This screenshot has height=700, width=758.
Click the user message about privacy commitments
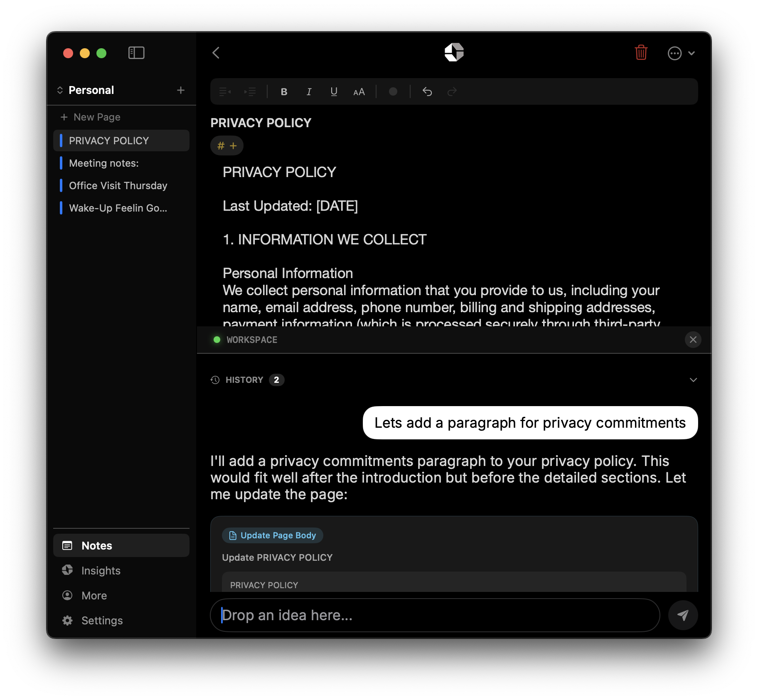[530, 423]
